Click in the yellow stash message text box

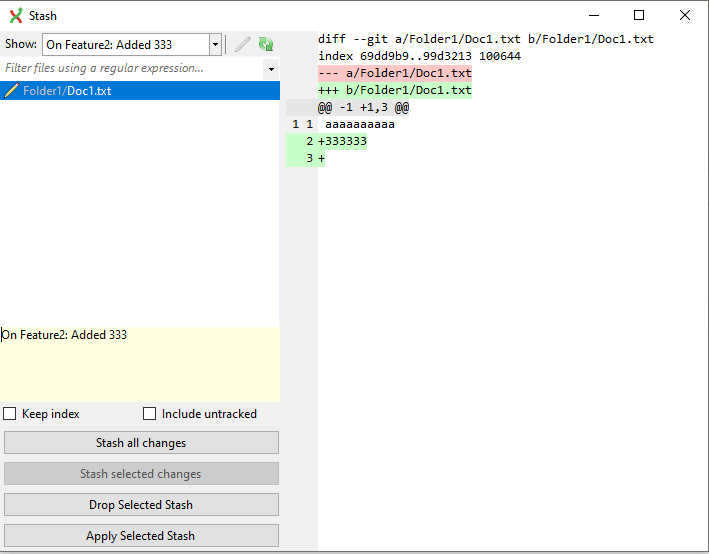click(140, 364)
